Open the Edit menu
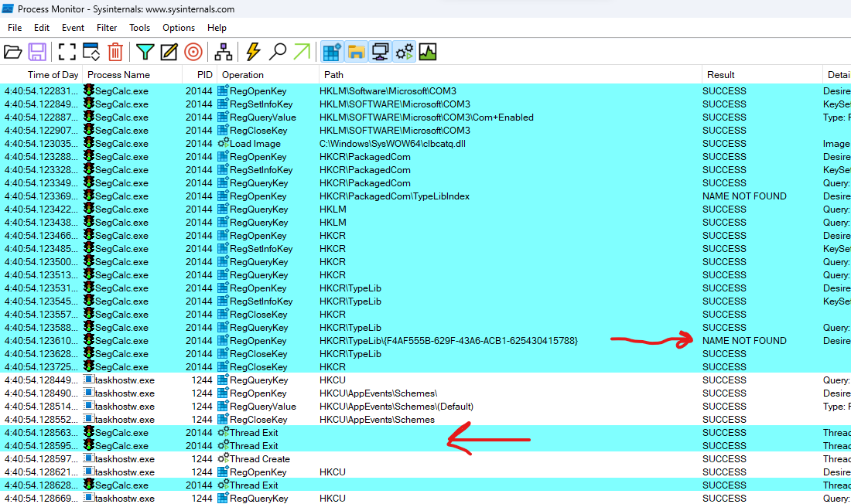The height and width of the screenshot is (504, 851). coord(41,28)
